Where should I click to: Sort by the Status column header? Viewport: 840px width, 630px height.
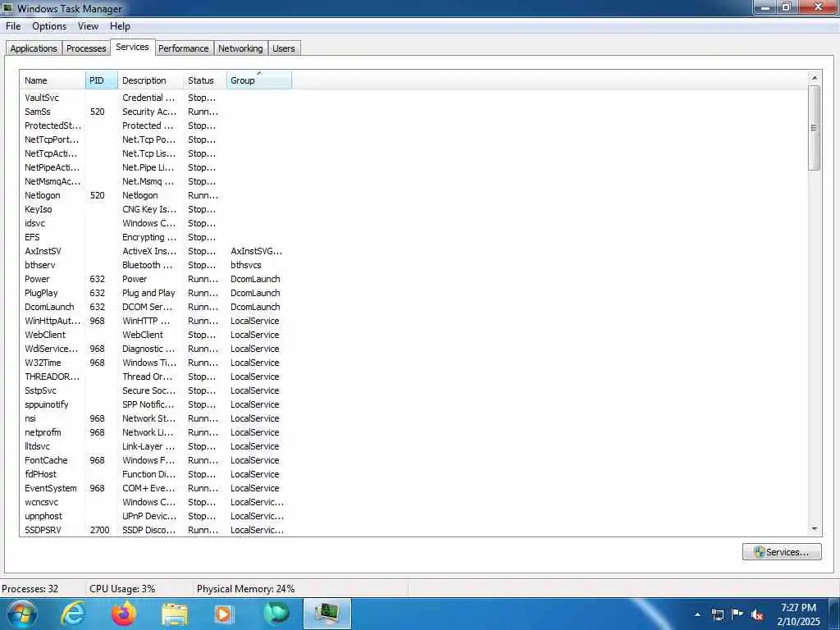[204, 80]
